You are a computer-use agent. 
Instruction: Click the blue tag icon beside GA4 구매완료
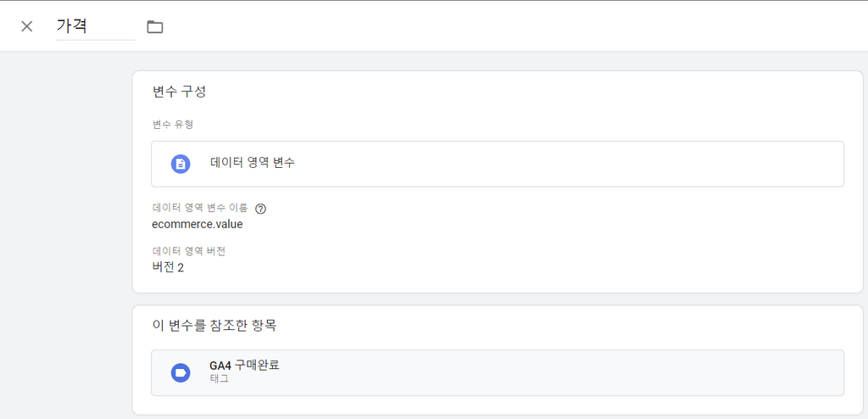click(181, 372)
